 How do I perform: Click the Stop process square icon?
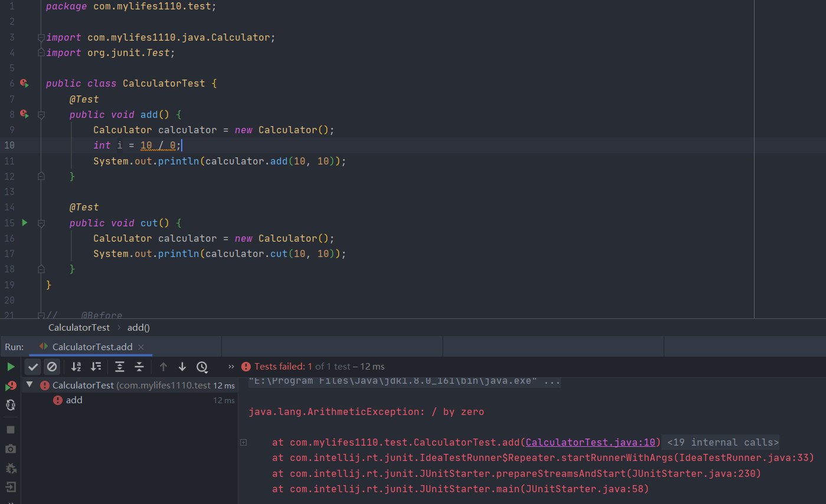pyautogui.click(x=11, y=430)
